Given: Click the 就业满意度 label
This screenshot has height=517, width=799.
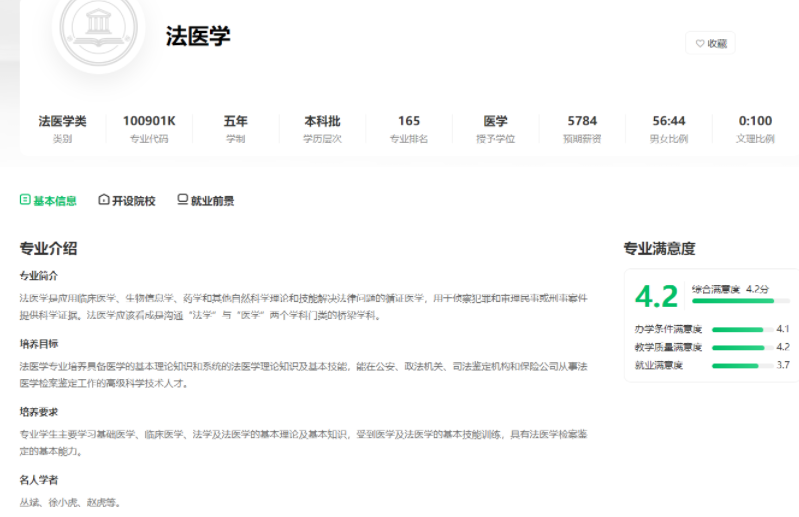Looking at the screenshot, I should [x=658, y=365].
